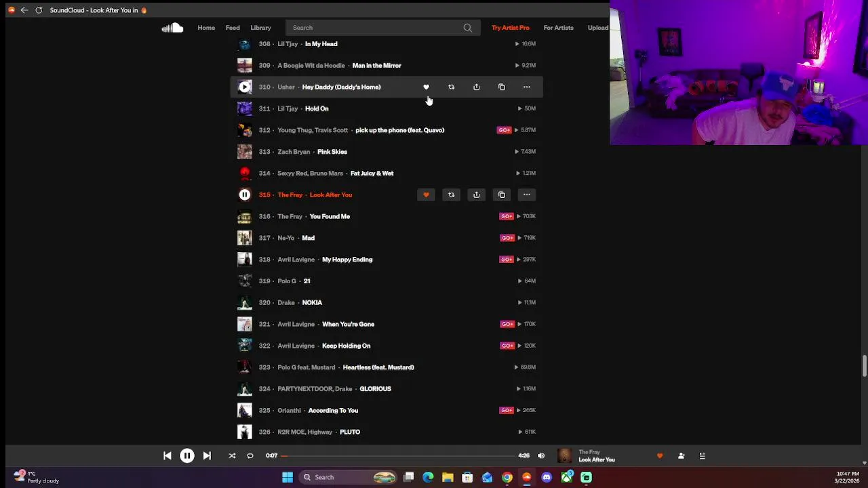Share the Look After You track
Screen dimensions: 868x488
coord(476,195)
